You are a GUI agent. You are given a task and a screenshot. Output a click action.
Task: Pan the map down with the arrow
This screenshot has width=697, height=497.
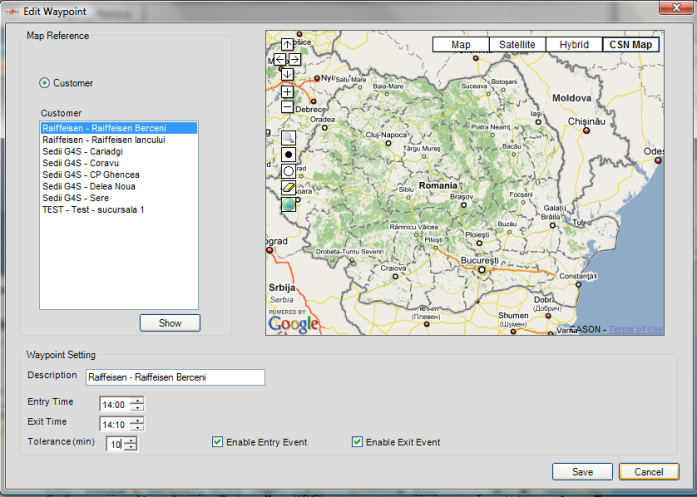click(x=287, y=74)
